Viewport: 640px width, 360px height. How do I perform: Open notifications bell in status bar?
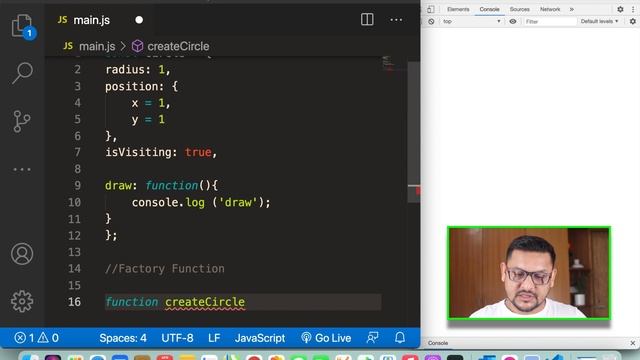pos(400,338)
